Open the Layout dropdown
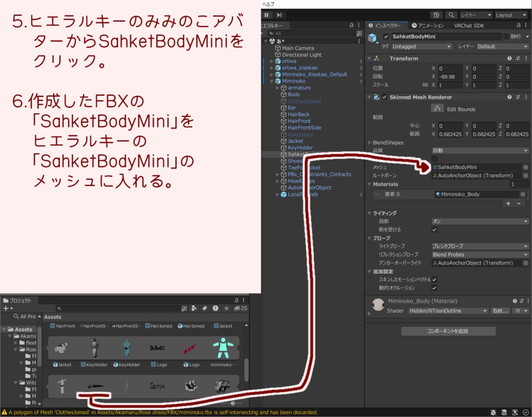Viewport: 532px width, 417px height. click(x=511, y=15)
